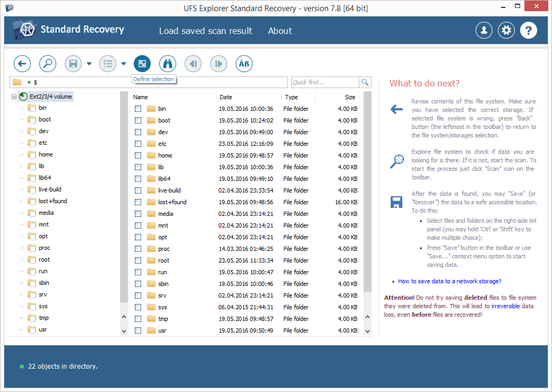Click the Standard Recovery logo icon

click(25, 30)
